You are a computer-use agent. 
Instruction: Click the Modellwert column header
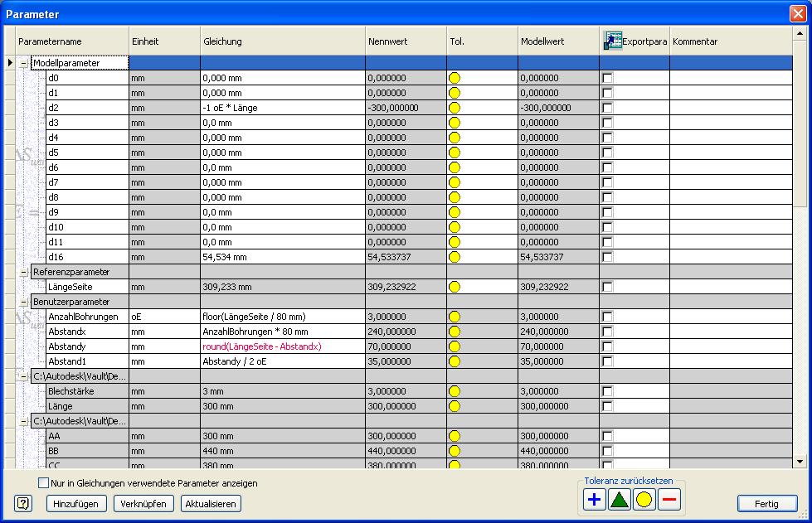559,41
